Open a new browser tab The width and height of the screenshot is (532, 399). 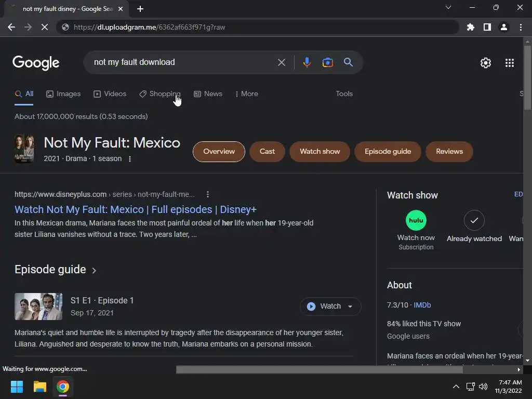click(x=140, y=9)
